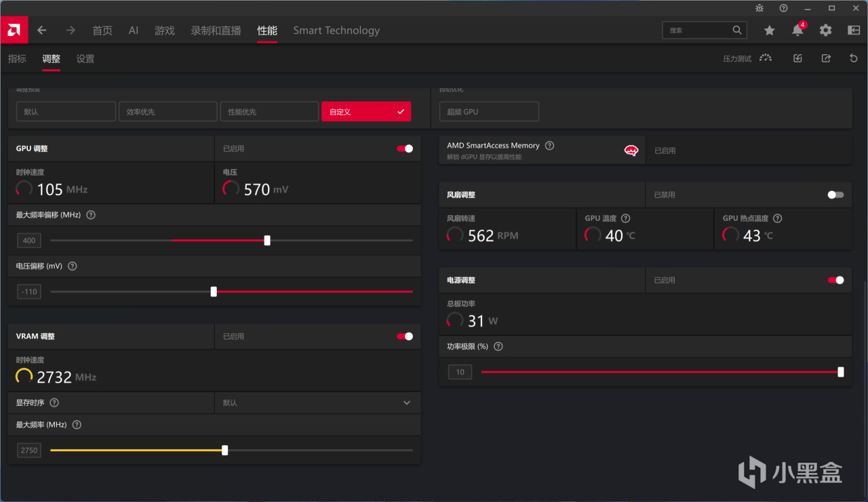Click the import profile icon next to 压力测试
Image resolution: width=868 pixels, height=502 pixels.
pos(797,59)
